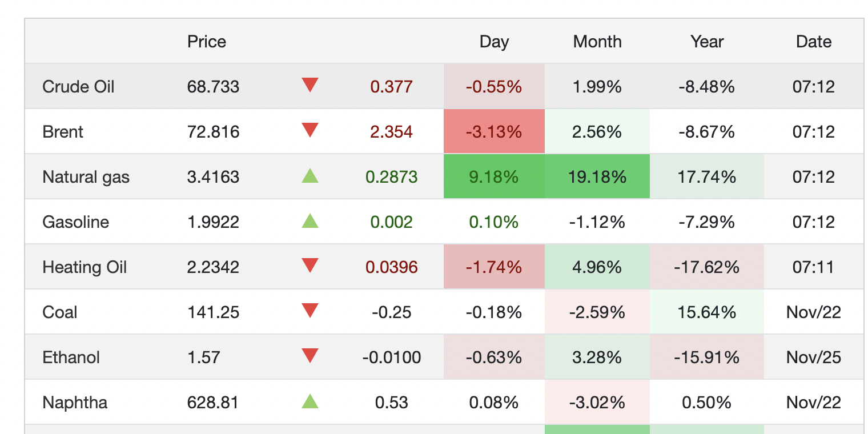This screenshot has height=434, width=868.
Task: Click the Crude Oil change value 0.377
Action: tap(392, 87)
